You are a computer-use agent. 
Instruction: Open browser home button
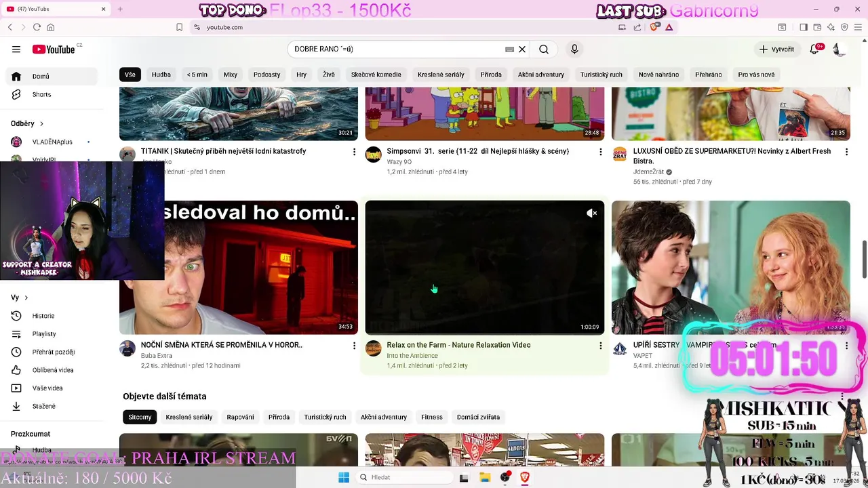coord(50,27)
